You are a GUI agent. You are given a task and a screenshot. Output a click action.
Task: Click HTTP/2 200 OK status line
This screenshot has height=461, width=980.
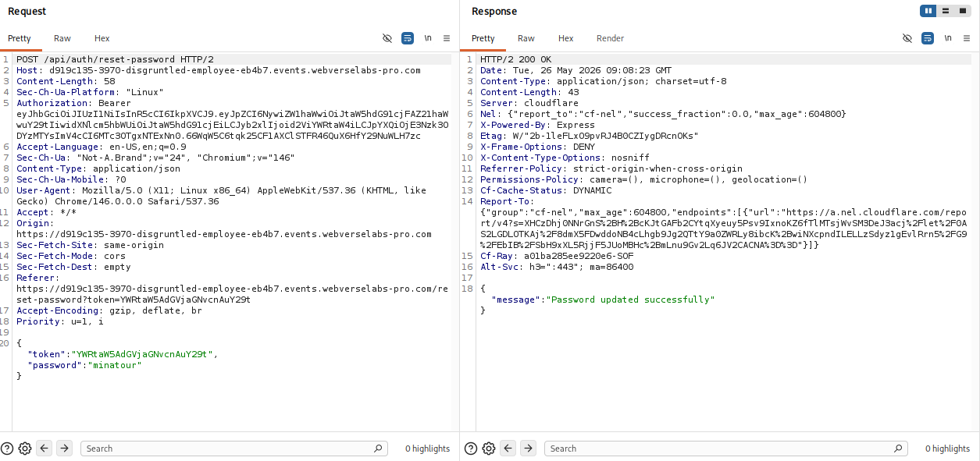pos(515,59)
